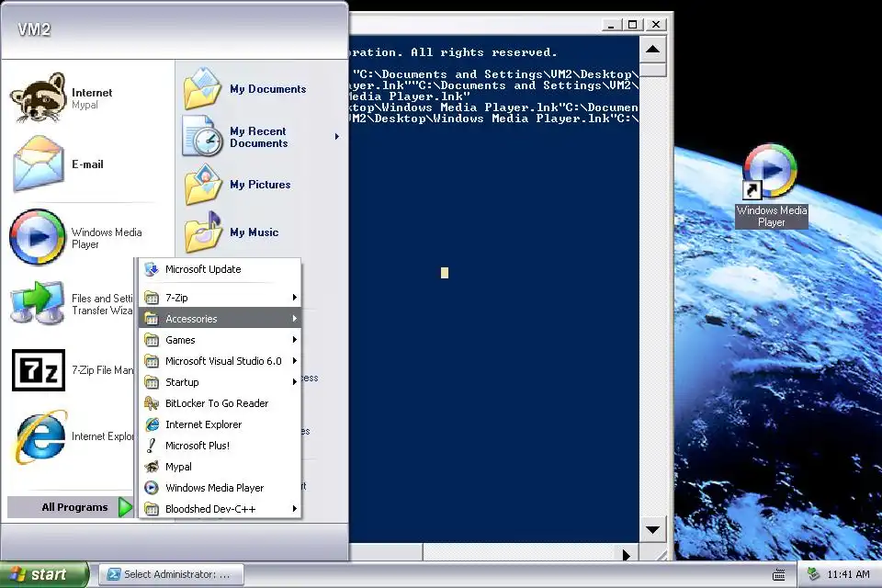Select Accessories menu entry
Screen dimensions: 882x588
220,319
